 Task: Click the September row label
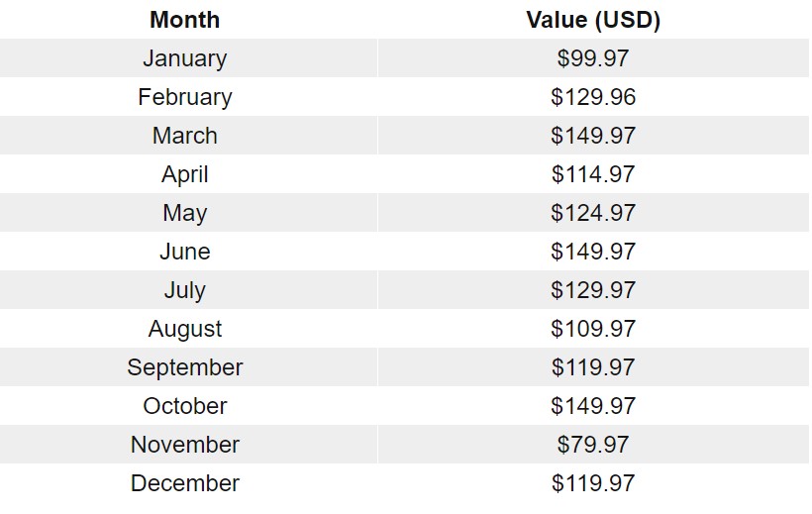[x=185, y=367]
